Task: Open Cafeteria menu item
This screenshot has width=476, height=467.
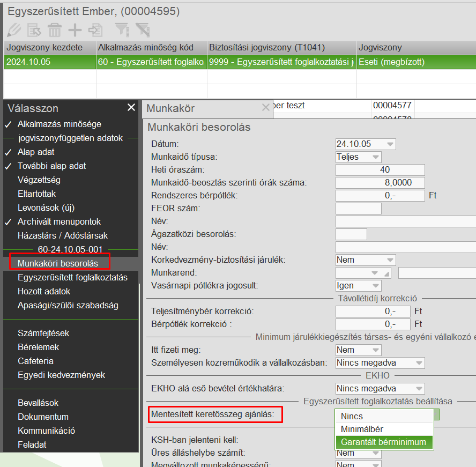Action: click(x=35, y=361)
